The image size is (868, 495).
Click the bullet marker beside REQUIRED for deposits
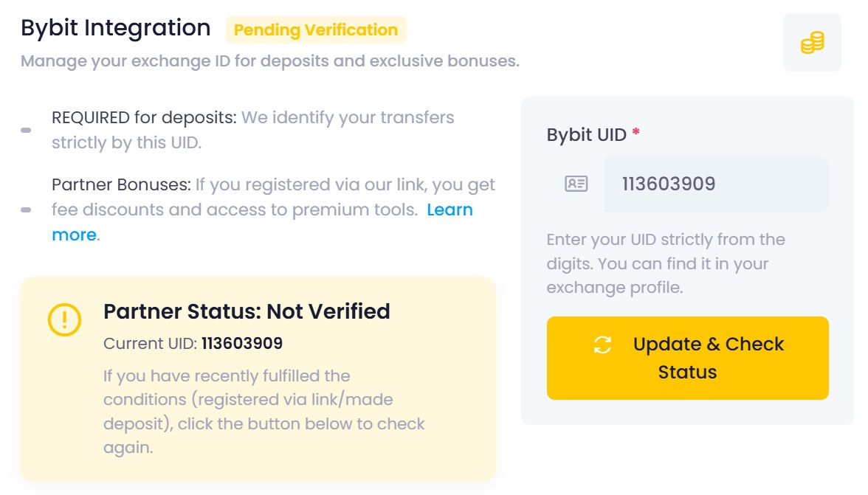tap(26, 130)
